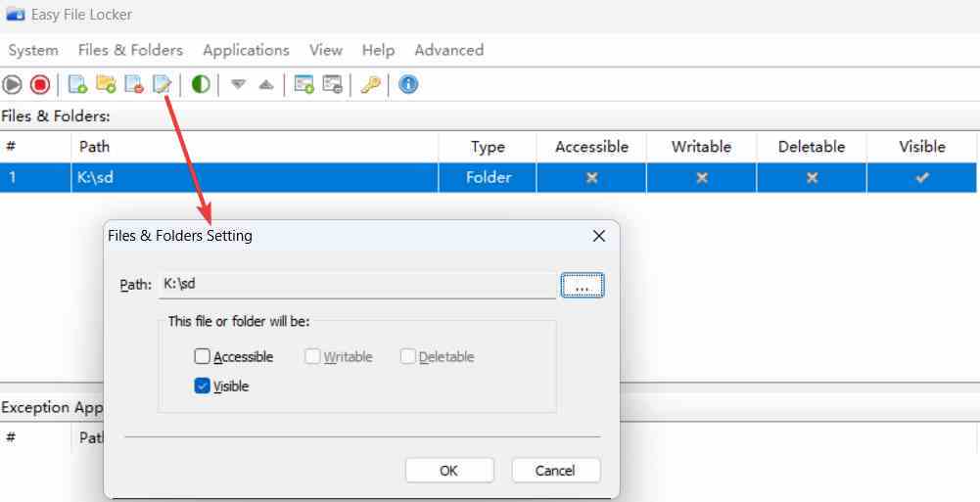Click the Move Up arrow icon

(x=266, y=84)
